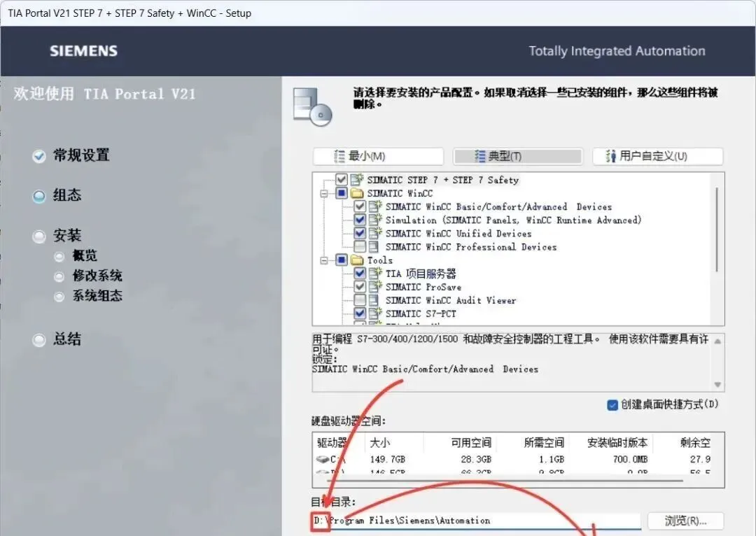Click the 用户自定义(U) person icon
This screenshot has height=536, width=756.
[x=611, y=156]
